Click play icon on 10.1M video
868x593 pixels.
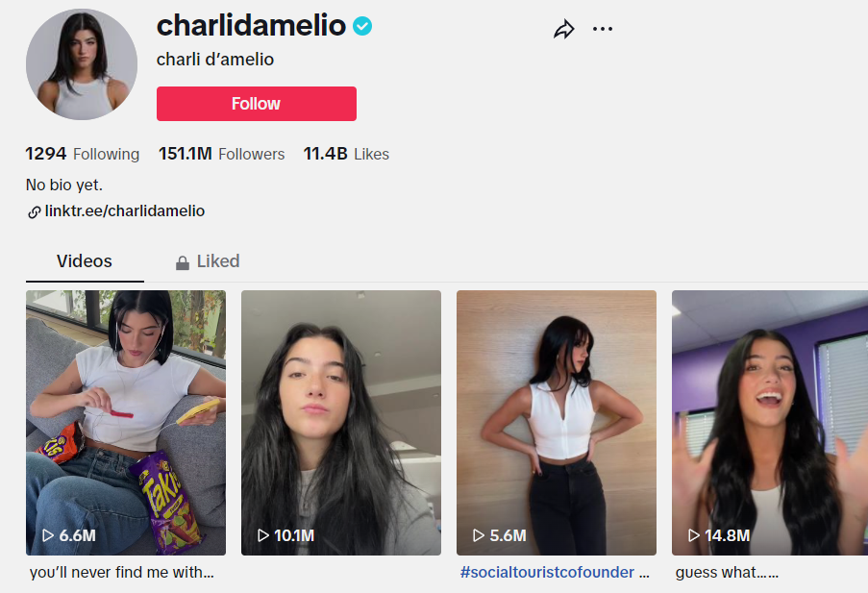tap(263, 535)
